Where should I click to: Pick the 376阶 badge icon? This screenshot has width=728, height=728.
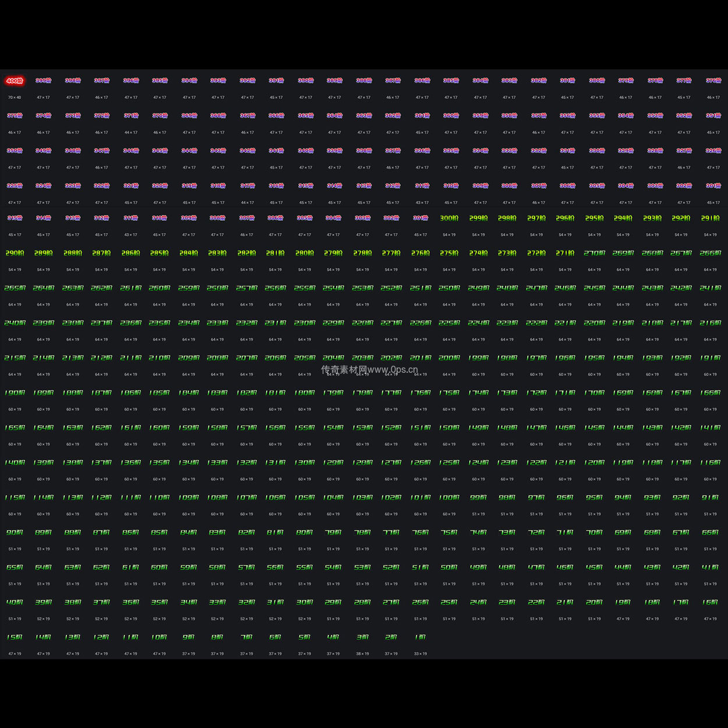click(713, 81)
